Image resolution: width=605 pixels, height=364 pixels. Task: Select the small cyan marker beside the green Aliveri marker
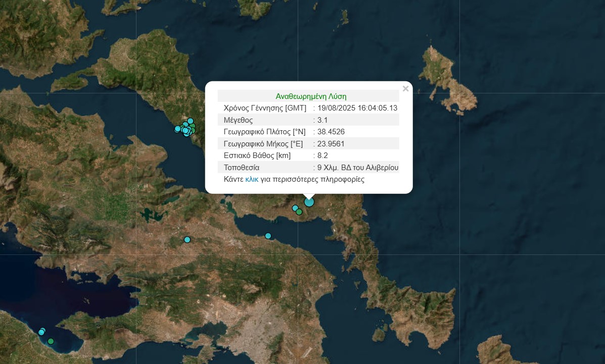pos(295,208)
